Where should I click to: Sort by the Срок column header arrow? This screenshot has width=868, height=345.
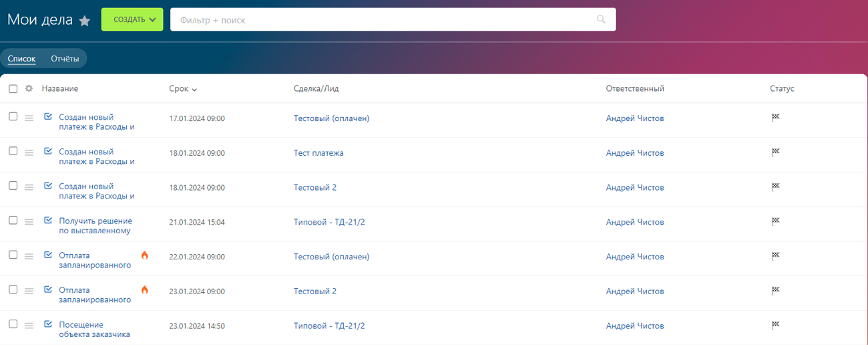coord(194,90)
